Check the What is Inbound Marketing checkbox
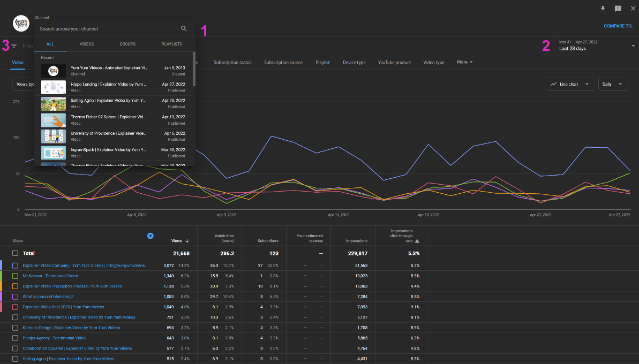Viewport: 639px width, 364px height. [14, 297]
